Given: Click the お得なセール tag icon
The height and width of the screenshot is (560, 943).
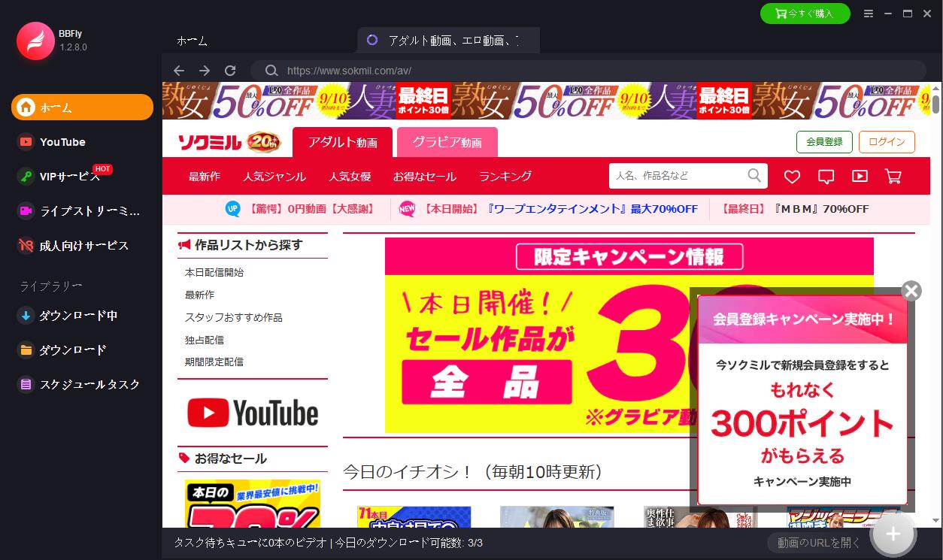Looking at the screenshot, I should [x=184, y=458].
